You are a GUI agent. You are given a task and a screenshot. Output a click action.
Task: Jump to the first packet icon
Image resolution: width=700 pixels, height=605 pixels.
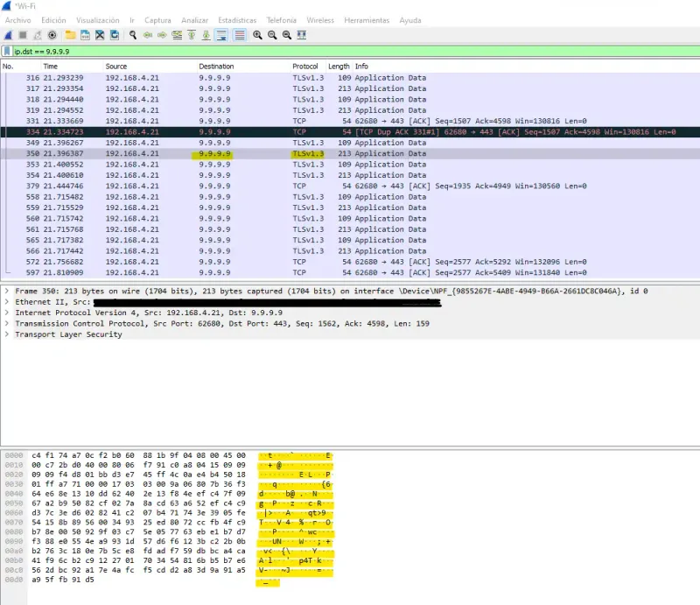click(192, 35)
